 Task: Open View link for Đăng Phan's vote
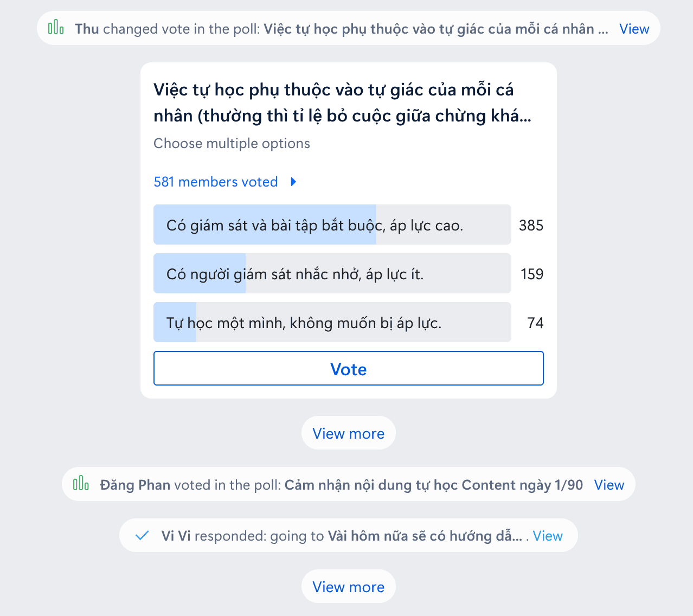tap(609, 485)
